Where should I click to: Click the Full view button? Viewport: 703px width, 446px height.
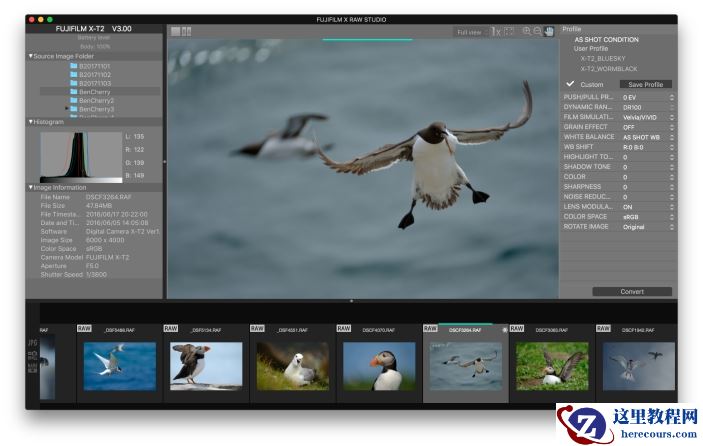pos(469,32)
